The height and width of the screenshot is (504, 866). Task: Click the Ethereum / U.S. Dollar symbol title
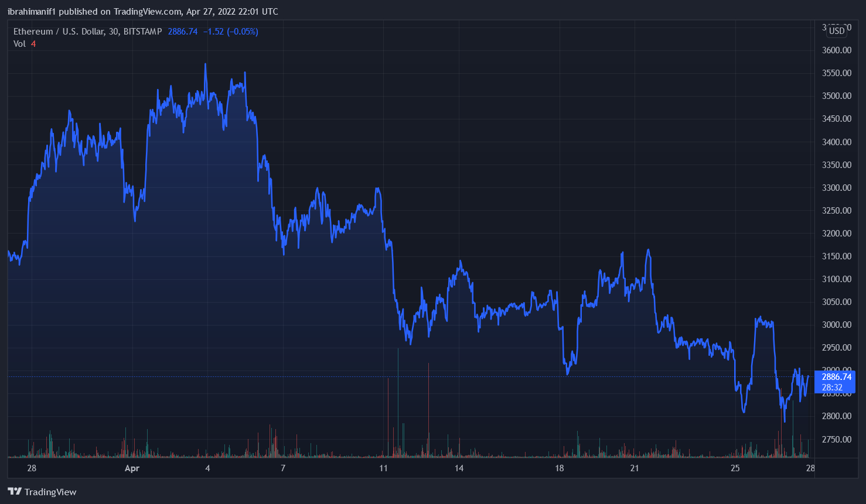[x=87, y=32]
